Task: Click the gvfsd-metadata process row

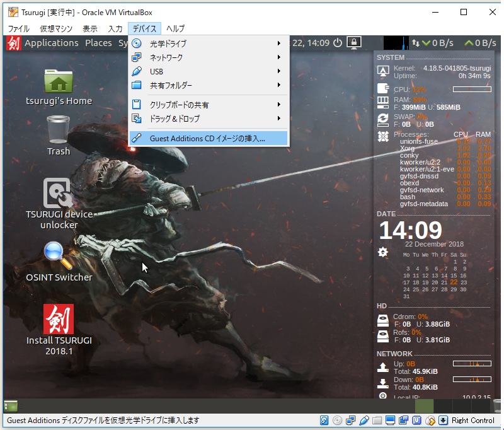Action: [x=445, y=204]
